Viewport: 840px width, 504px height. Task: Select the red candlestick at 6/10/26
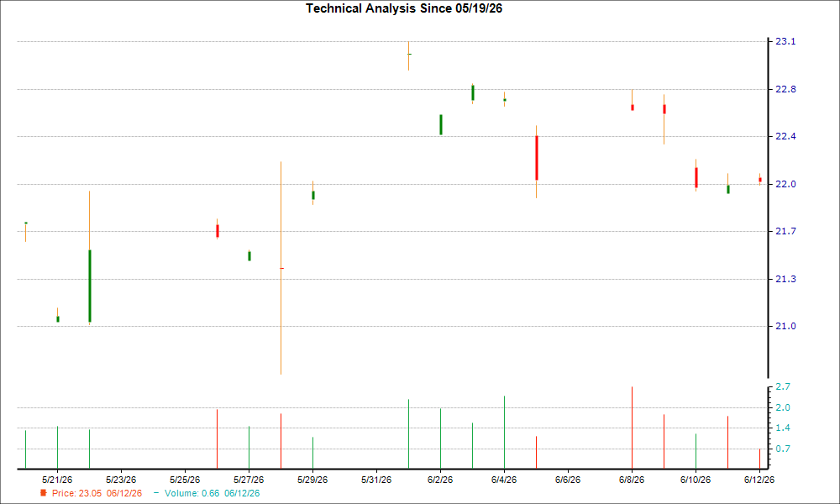click(x=696, y=177)
